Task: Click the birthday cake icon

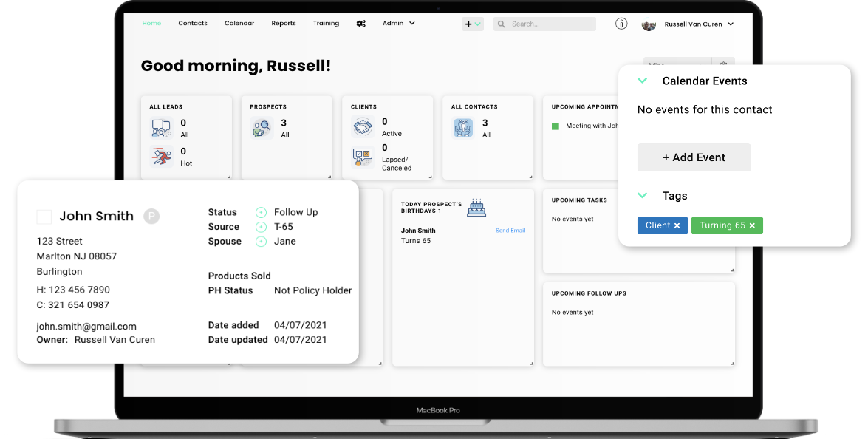Action: coord(476,208)
